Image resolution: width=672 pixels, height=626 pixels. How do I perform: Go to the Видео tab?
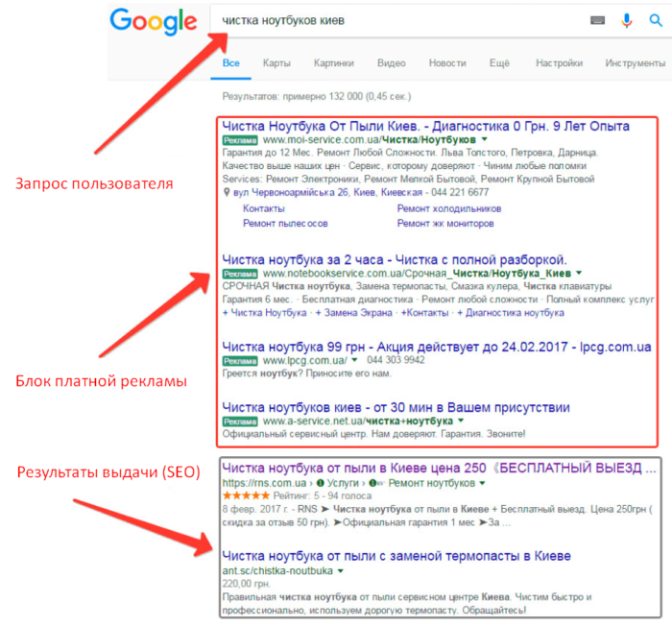coord(392,63)
